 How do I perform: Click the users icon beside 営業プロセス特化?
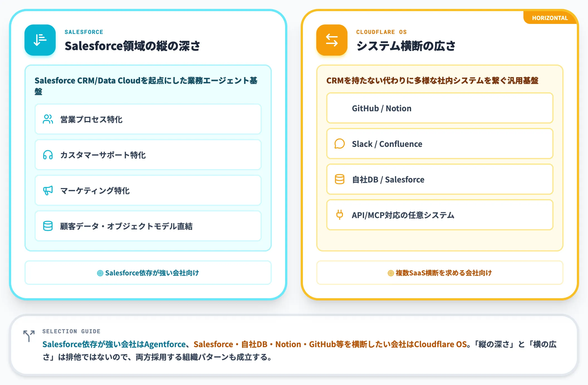48,119
